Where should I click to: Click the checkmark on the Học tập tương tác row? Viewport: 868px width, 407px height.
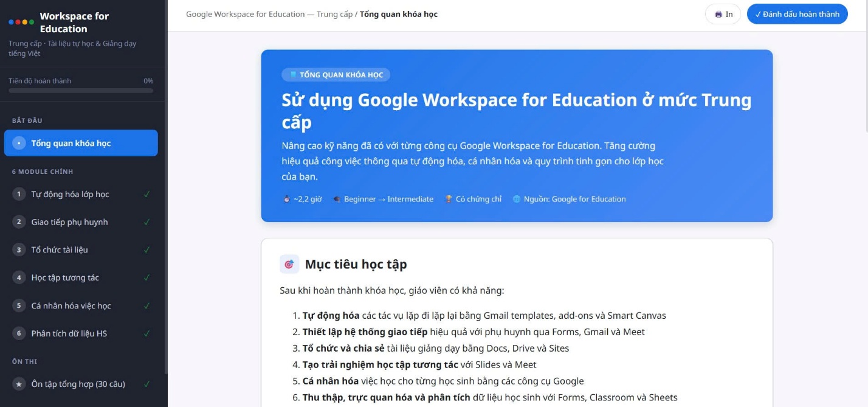(146, 277)
